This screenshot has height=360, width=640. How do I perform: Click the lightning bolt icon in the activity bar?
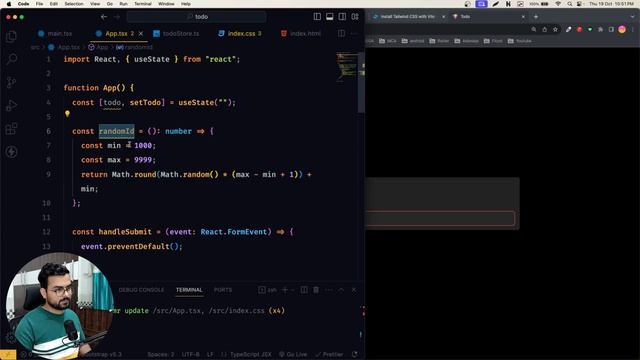coord(11,152)
